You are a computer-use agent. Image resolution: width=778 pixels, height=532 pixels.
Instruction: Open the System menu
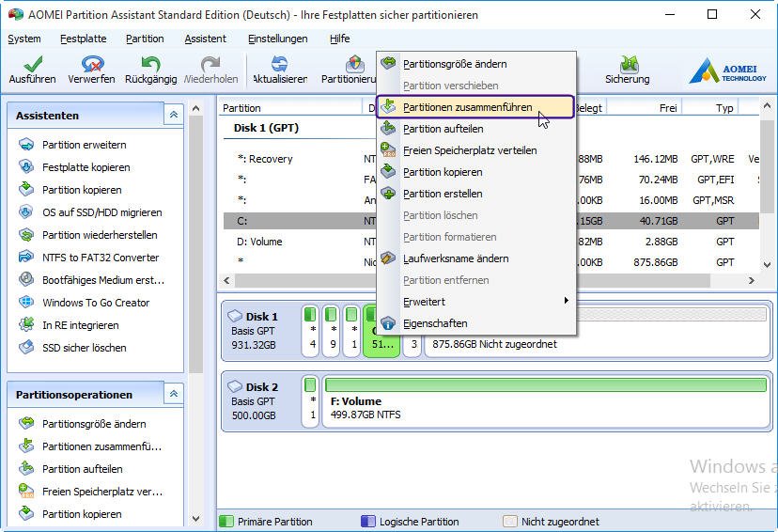[x=24, y=39]
